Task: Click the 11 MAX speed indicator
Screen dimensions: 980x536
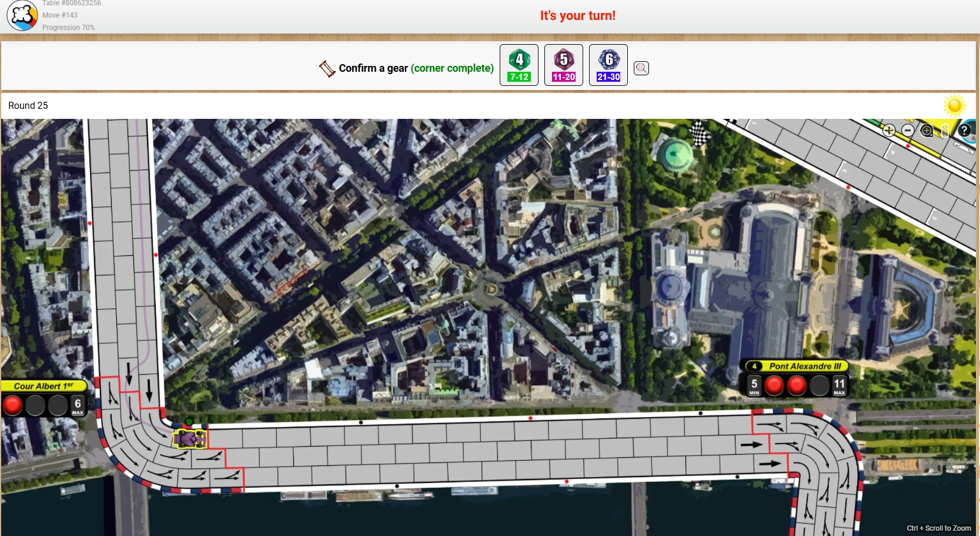Action: (839, 386)
